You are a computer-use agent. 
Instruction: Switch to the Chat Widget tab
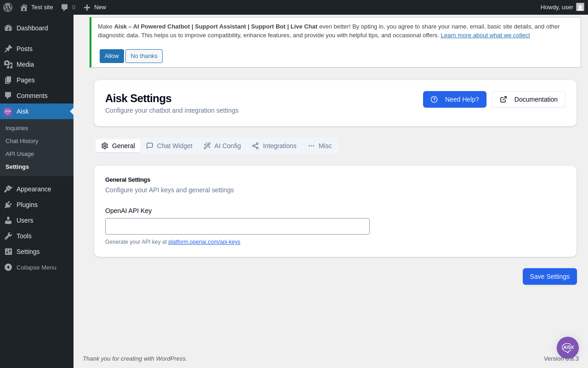pyautogui.click(x=169, y=146)
